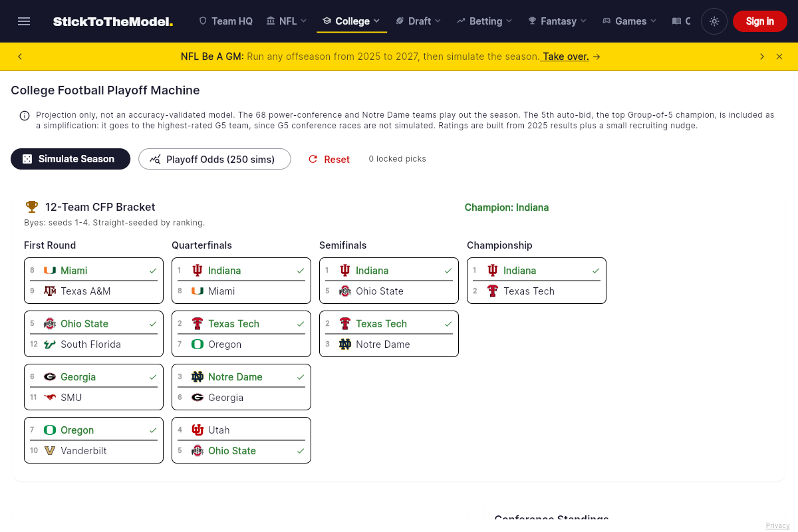Pick Georgia in First Round vs SMU

click(x=94, y=377)
